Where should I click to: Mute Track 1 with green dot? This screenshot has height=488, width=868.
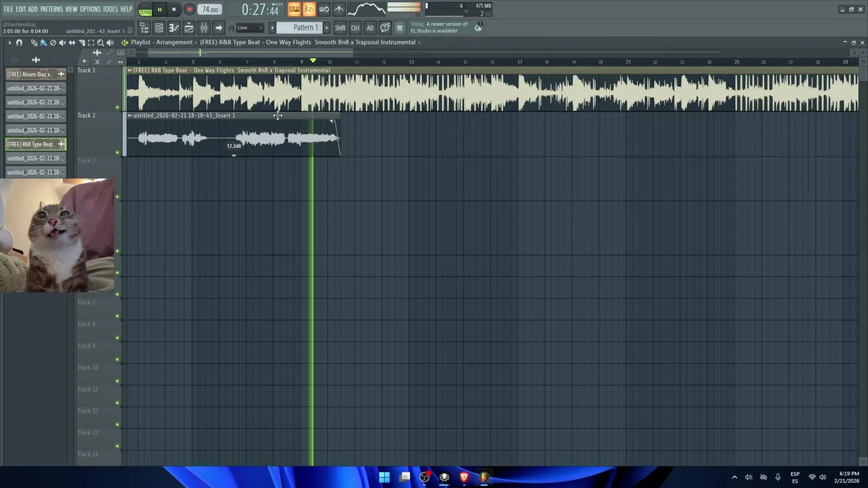(x=117, y=107)
